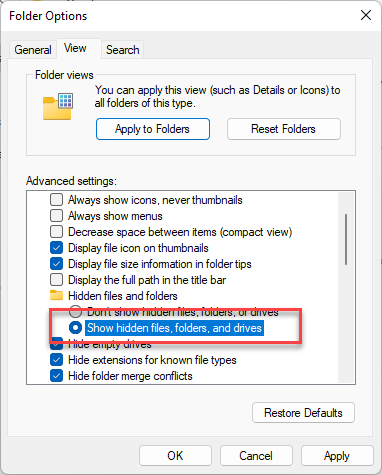Screen dimensions: 382x475
Task: Switch to the General tab
Action: pos(33,50)
